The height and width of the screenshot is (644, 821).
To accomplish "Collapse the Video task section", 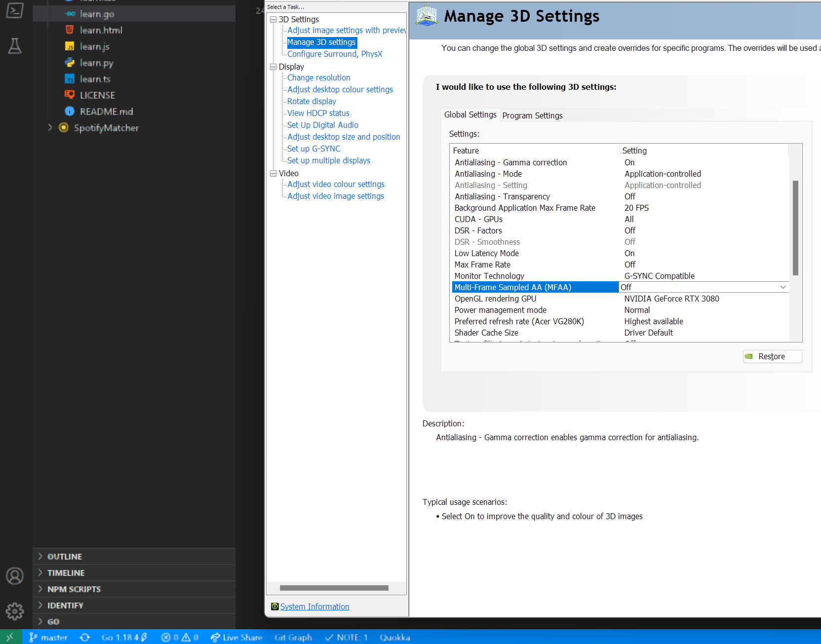I will pyautogui.click(x=273, y=173).
